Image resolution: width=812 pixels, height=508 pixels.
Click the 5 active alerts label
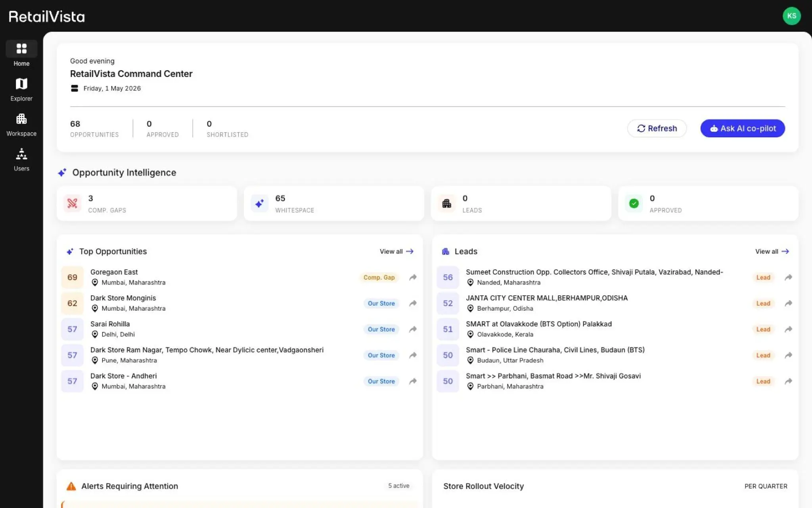pos(398,486)
